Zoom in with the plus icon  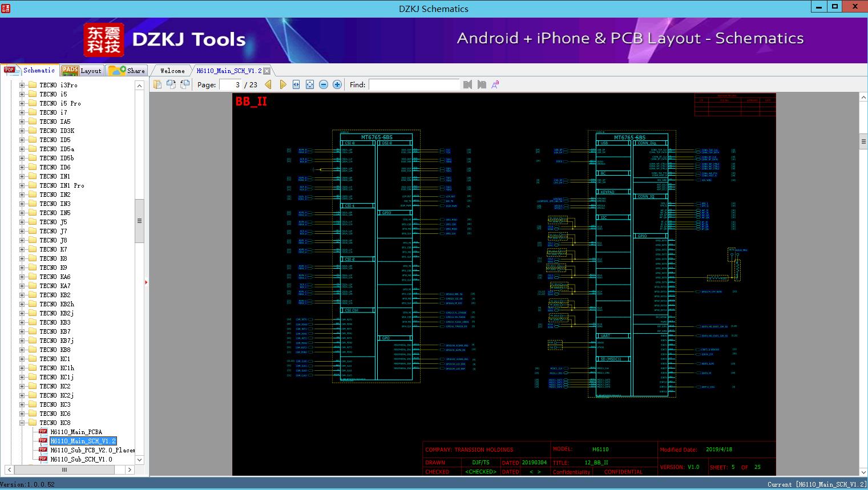337,84
